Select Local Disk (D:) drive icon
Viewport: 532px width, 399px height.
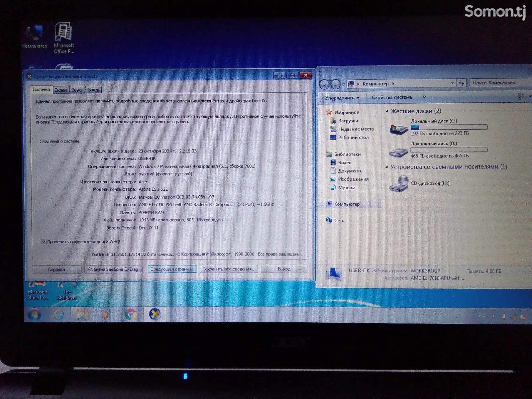398,152
